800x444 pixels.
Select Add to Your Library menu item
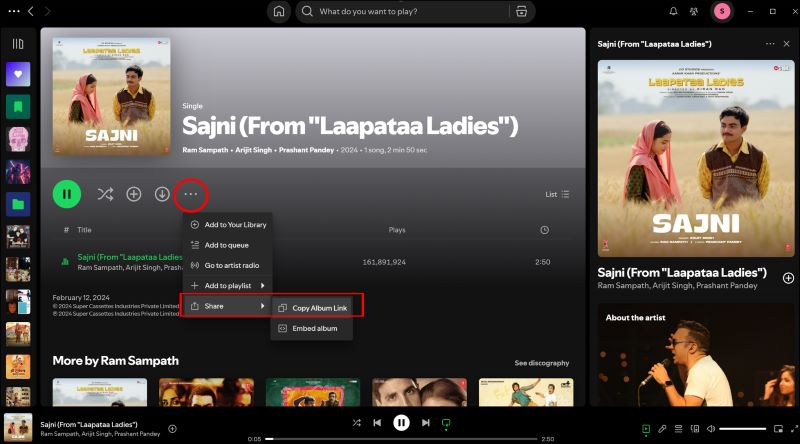(228, 225)
